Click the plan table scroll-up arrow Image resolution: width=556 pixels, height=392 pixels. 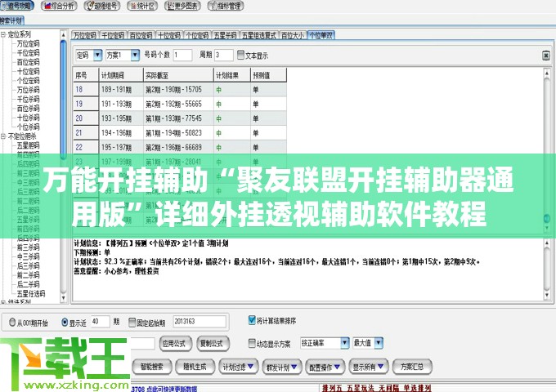tap(547, 73)
